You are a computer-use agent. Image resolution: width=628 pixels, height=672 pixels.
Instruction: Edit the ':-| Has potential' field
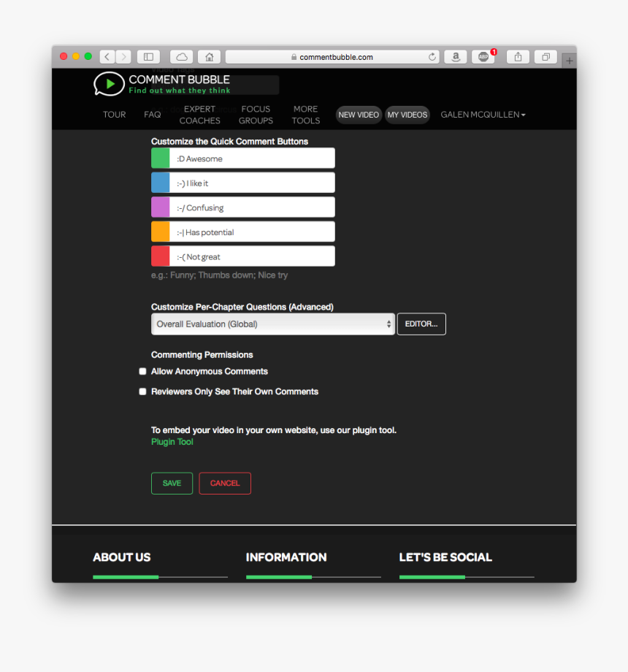click(253, 232)
